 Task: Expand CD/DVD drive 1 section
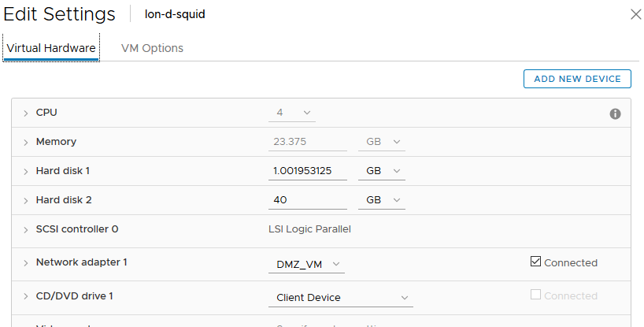click(x=26, y=297)
